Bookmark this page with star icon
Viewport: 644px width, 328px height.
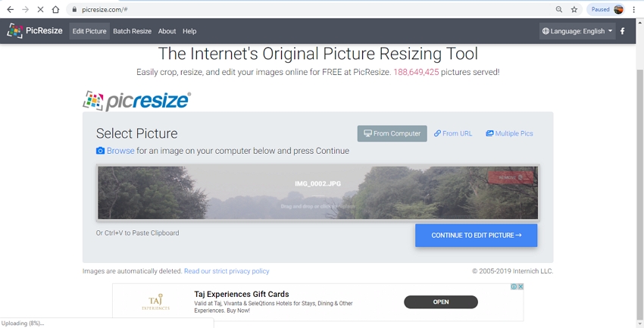click(574, 10)
